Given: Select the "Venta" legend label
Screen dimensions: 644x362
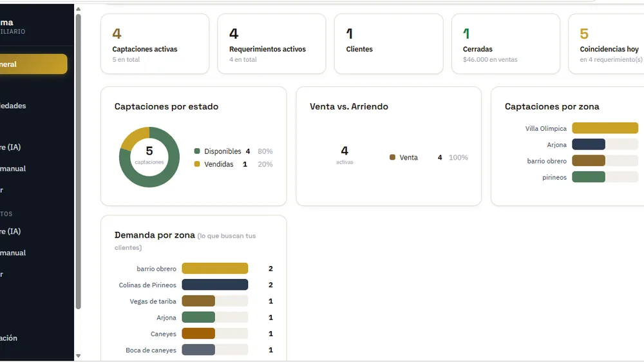Looking at the screenshot, I should tap(409, 157).
